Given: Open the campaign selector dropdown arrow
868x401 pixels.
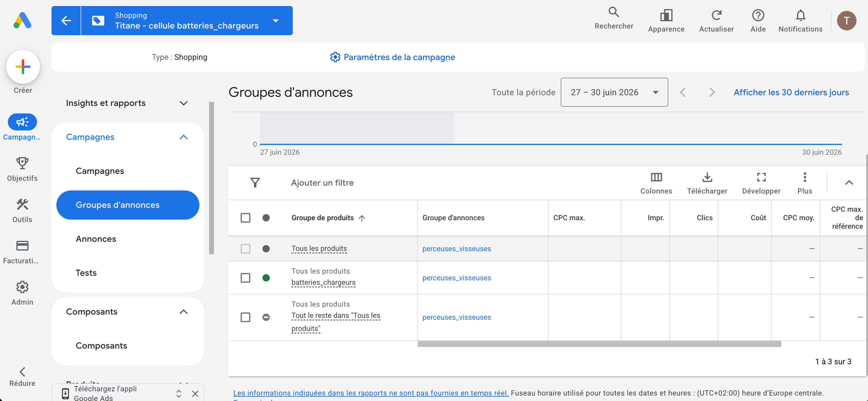Looking at the screenshot, I should 275,21.
